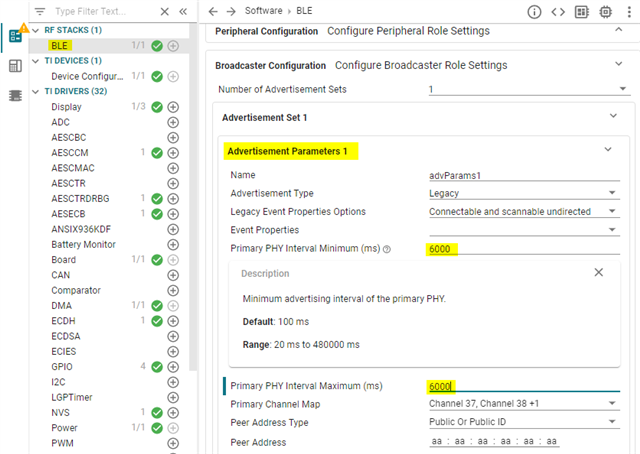
Task: Collapse the Advertisement Parameters 1 section
Action: pos(608,151)
